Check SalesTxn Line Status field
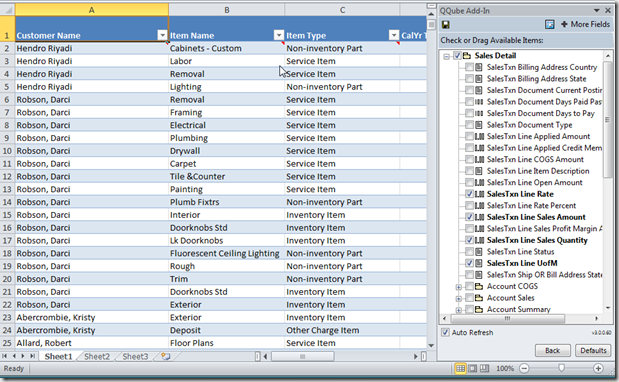The image size is (619, 382). (469, 252)
